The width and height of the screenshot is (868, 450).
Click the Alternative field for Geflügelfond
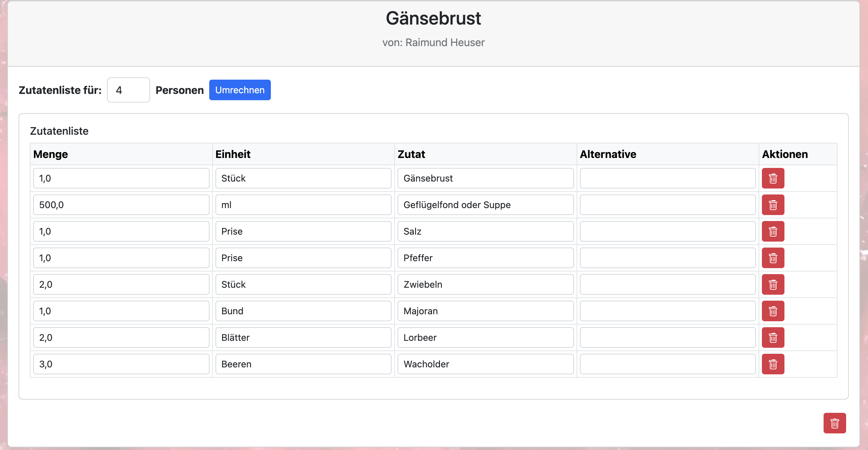click(667, 205)
